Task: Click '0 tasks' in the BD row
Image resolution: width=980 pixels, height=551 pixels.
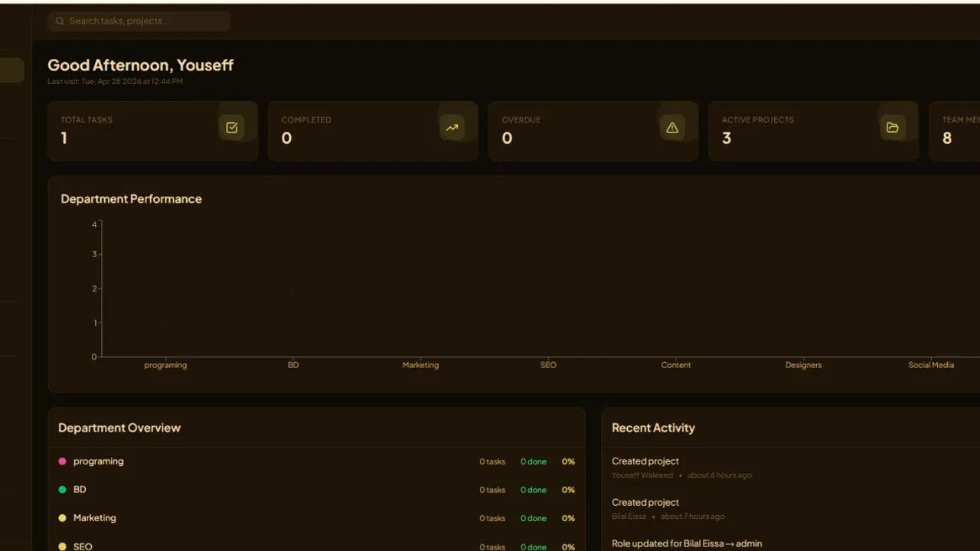Action: (x=492, y=490)
